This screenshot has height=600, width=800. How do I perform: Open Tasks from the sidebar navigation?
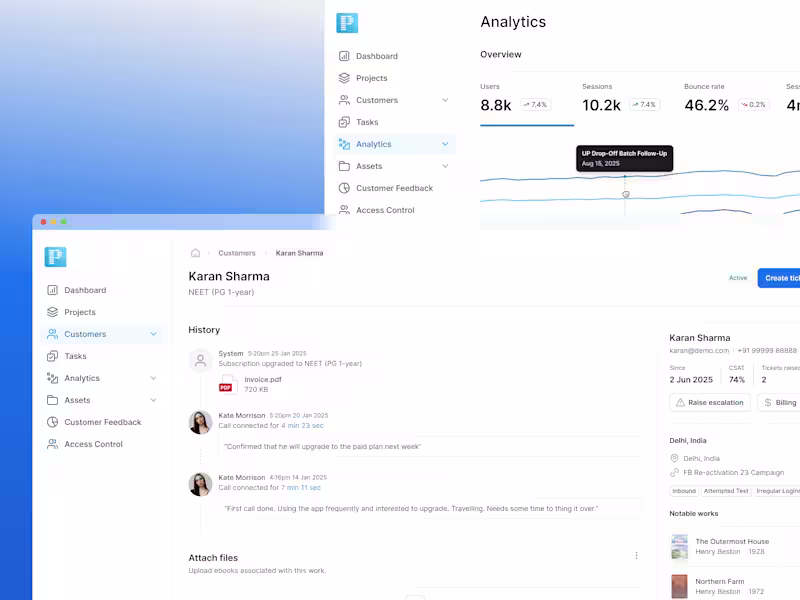point(74,355)
